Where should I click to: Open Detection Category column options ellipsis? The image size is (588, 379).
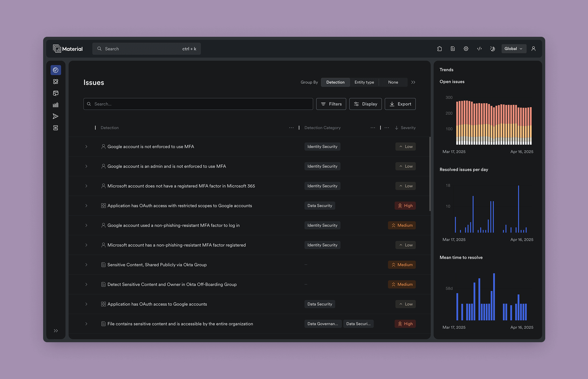[373, 128]
